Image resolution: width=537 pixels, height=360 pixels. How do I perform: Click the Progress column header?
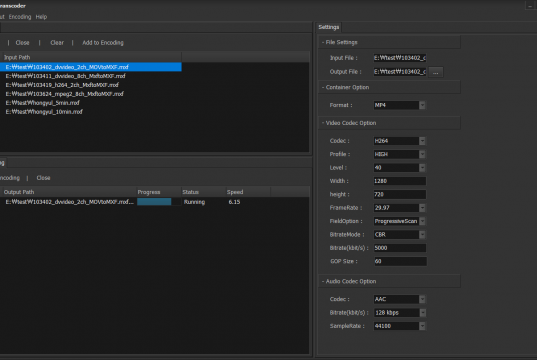click(159, 192)
